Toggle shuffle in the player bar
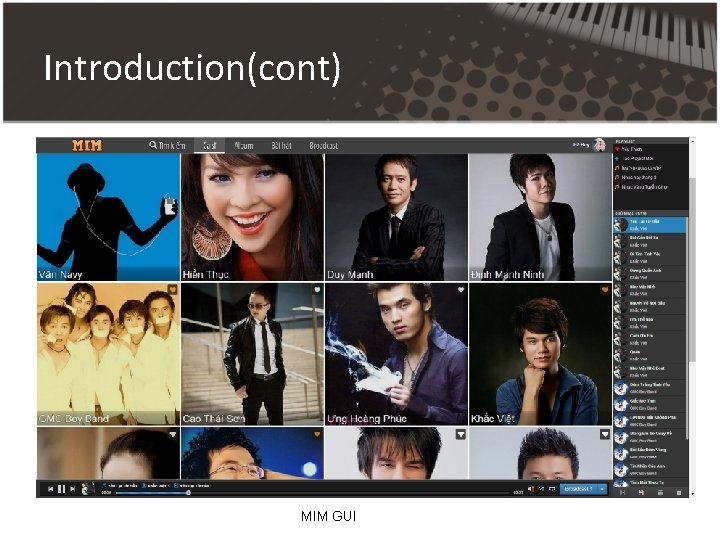 coord(542,489)
